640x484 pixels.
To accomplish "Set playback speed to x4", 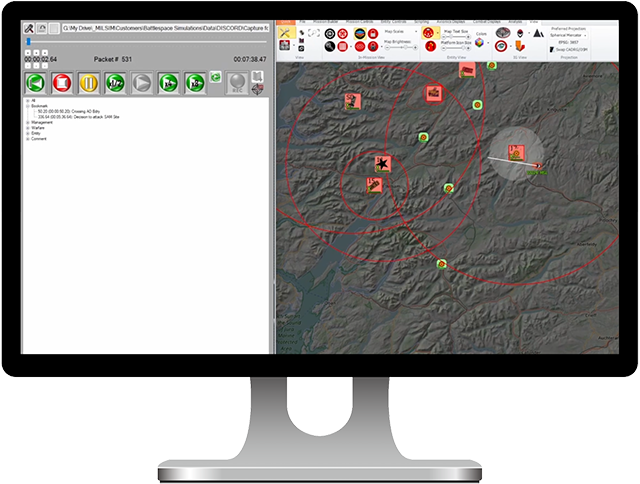I will 169,83.
